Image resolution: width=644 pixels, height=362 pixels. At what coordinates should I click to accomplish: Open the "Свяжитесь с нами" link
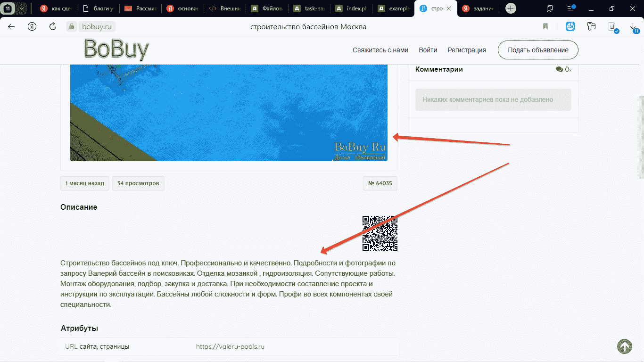380,50
